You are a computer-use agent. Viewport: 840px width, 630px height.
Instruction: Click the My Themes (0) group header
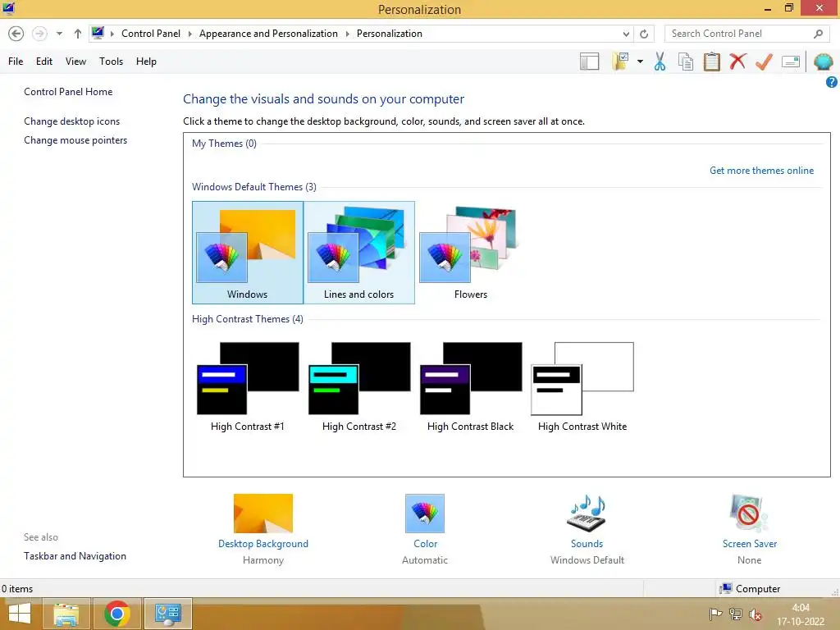[225, 144]
